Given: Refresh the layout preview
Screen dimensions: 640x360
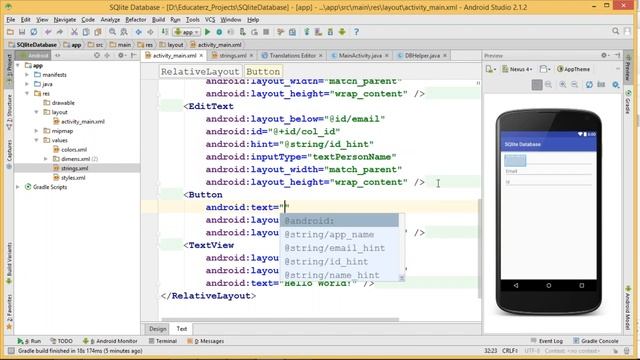Looking at the screenshot, I should pyautogui.click(x=589, y=84).
